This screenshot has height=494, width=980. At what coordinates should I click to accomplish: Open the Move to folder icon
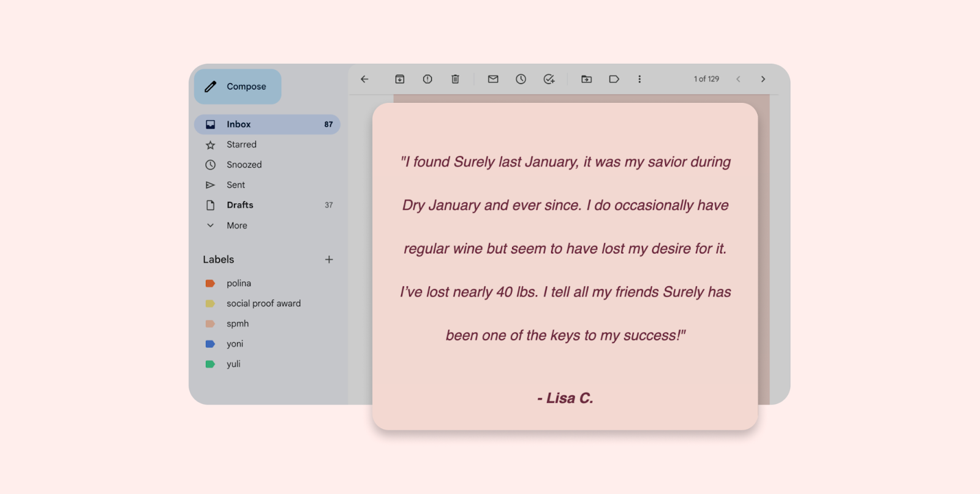[586, 79]
